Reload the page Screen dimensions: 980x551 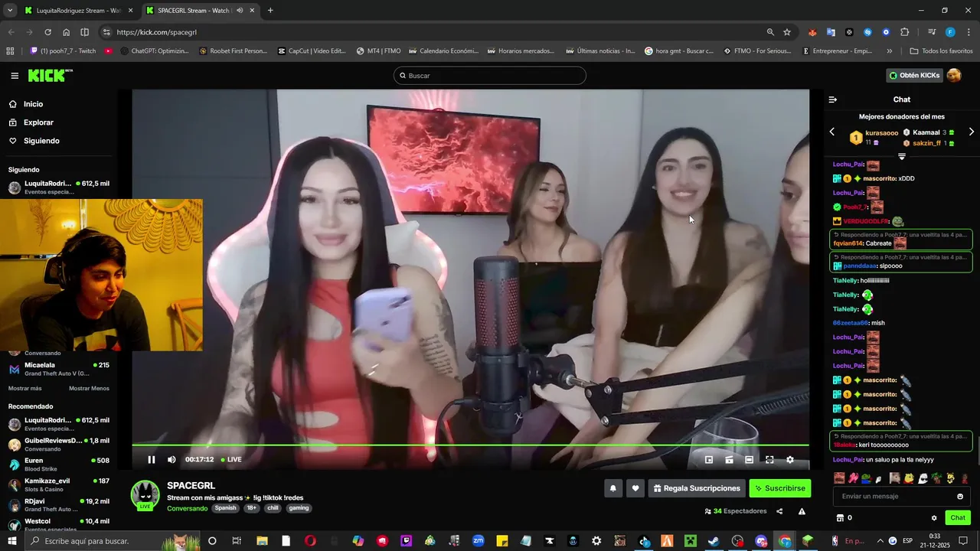(47, 32)
